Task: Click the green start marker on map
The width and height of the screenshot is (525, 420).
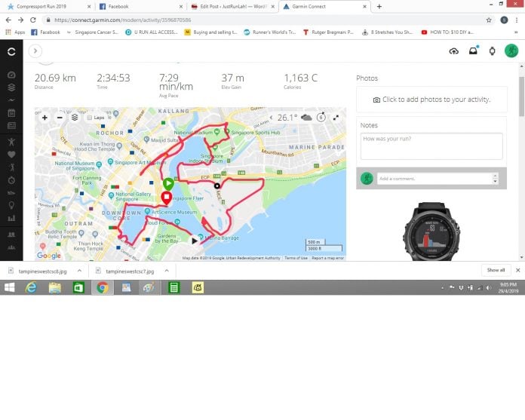Action: pos(168,184)
